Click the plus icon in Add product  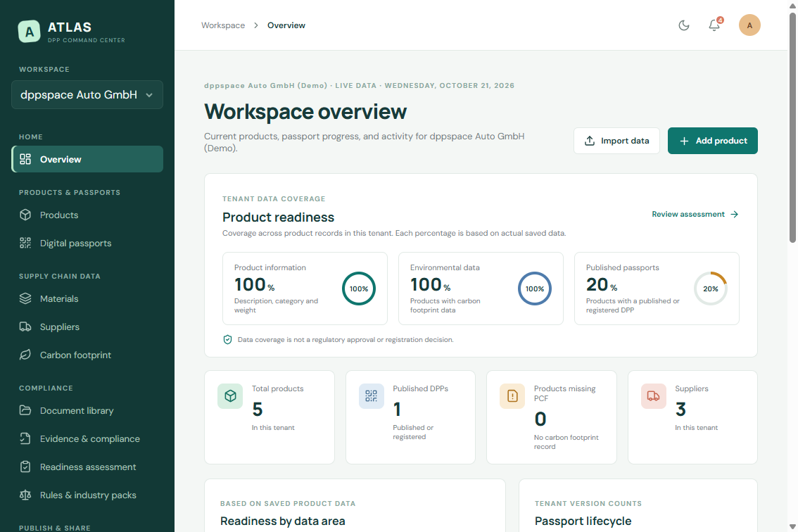pos(685,141)
